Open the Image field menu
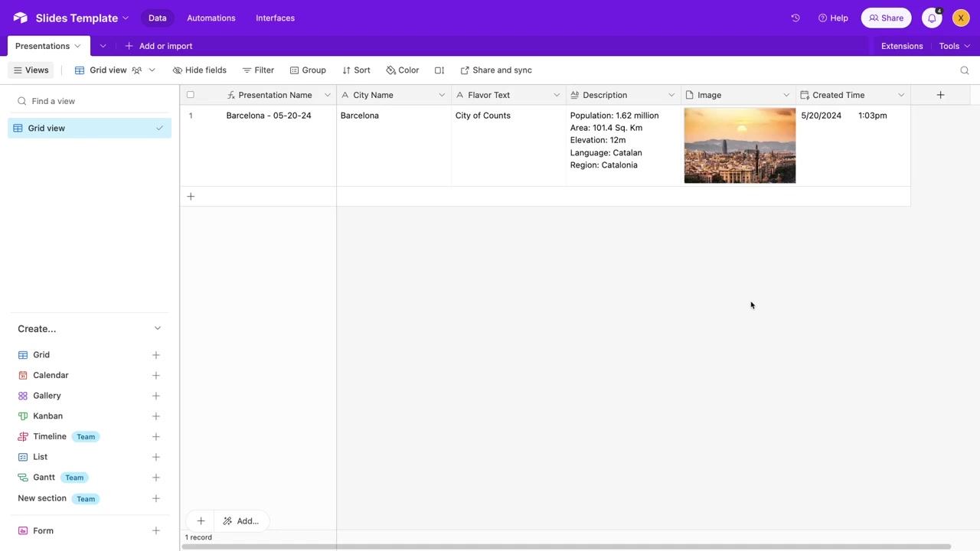980x551 pixels. [x=786, y=95]
